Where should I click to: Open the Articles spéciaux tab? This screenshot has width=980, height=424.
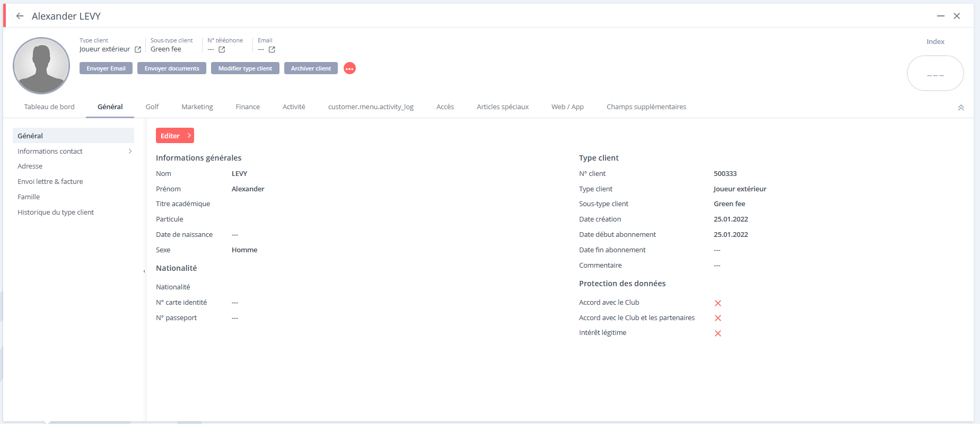click(503, 107)
